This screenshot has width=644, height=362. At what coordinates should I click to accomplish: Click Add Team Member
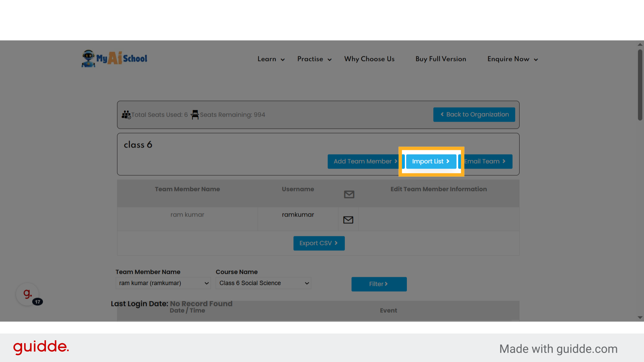coord(363,161)
